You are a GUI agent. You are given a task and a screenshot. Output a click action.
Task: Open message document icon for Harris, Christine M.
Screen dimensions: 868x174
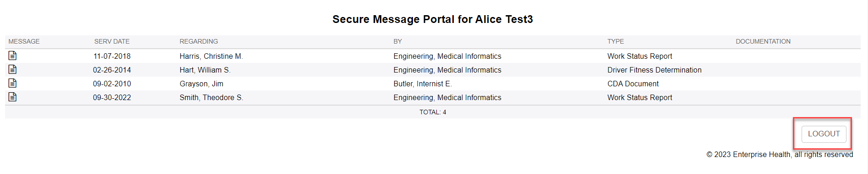pos(12,56)
